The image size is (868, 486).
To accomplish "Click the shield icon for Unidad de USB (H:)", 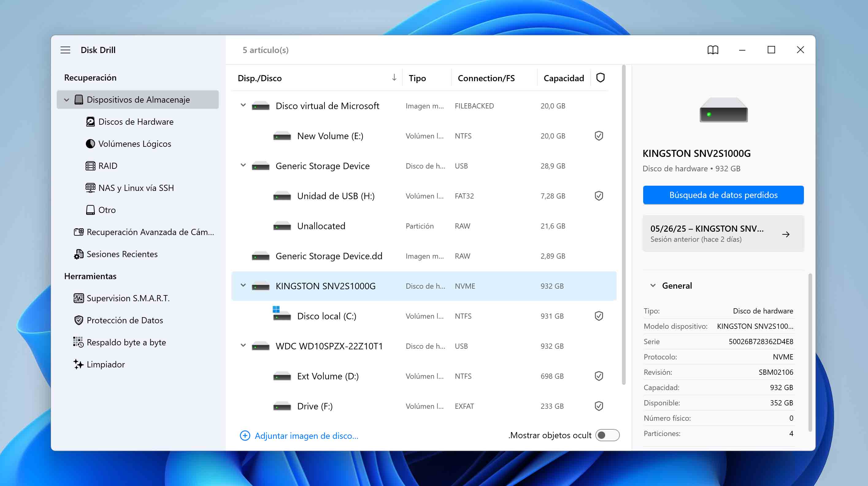I will tap(599, 196).
